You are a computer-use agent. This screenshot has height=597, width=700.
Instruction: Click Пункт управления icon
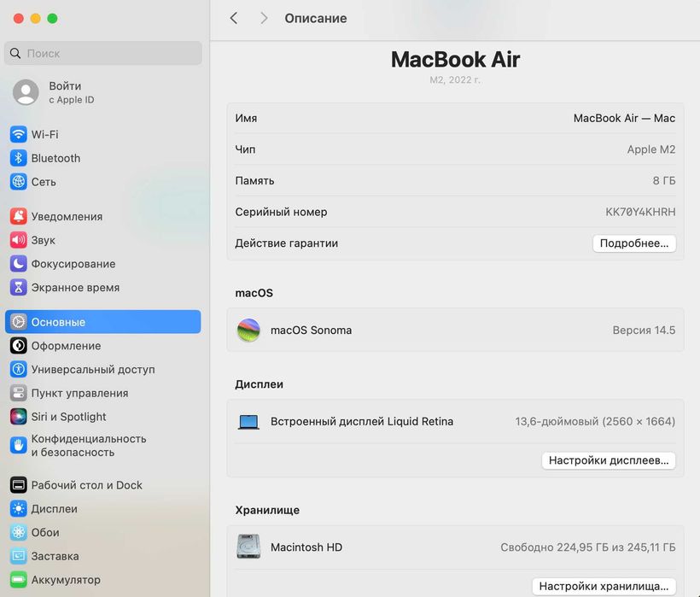point(18,393)
